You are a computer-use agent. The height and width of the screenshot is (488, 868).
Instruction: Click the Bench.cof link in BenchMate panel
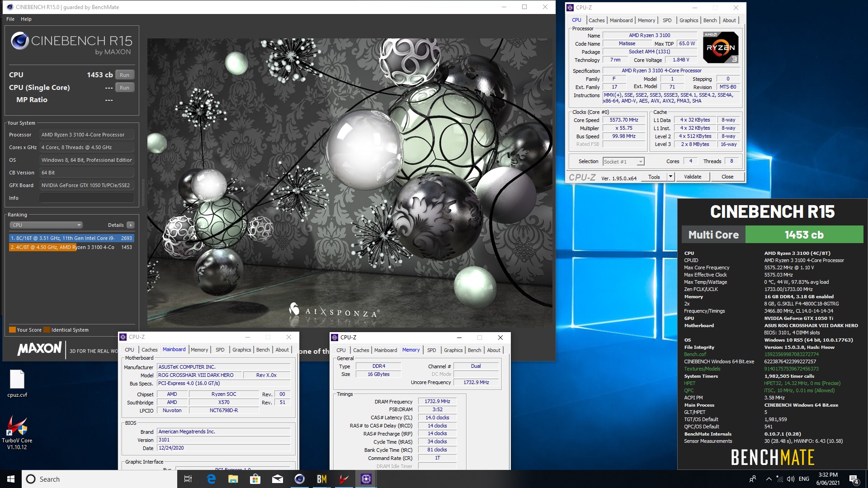click(x=695, y=354)
